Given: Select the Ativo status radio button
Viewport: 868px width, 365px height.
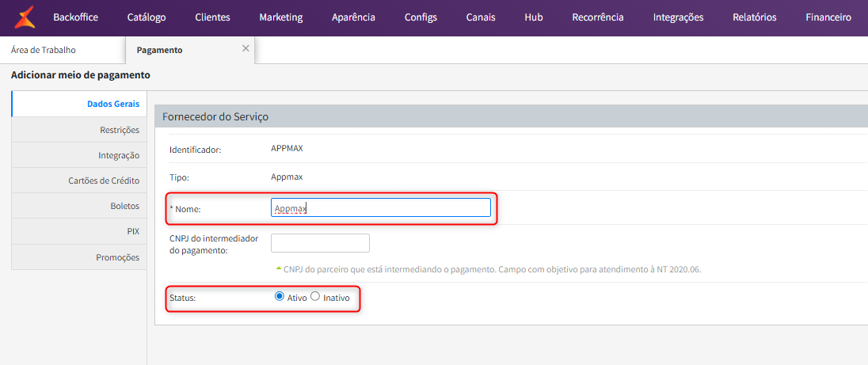Looking at the screenshot, I should pos(279,297).
